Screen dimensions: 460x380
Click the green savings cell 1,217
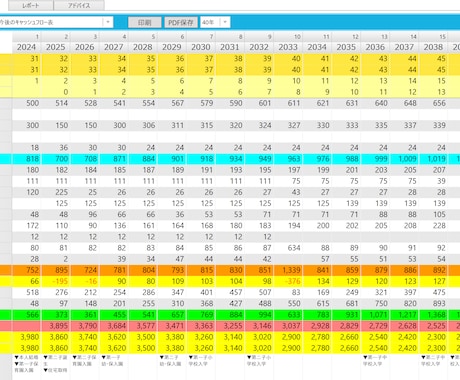click(x=404, y=315)
